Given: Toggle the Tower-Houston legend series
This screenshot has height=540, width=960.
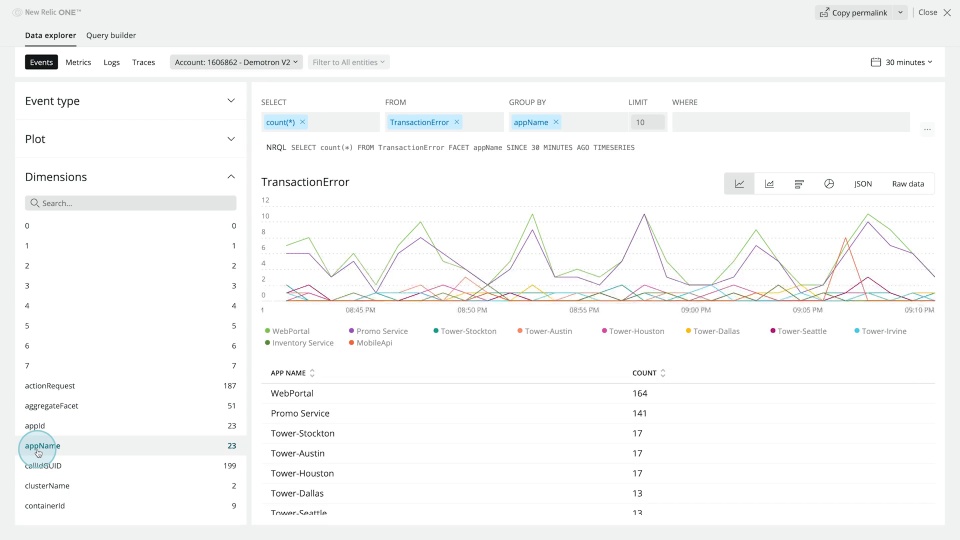Looking at the screenshot, I should point(633,331).
